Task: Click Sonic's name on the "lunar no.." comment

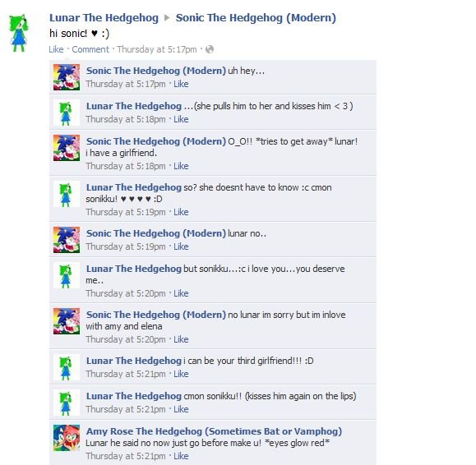Action: 156,233
